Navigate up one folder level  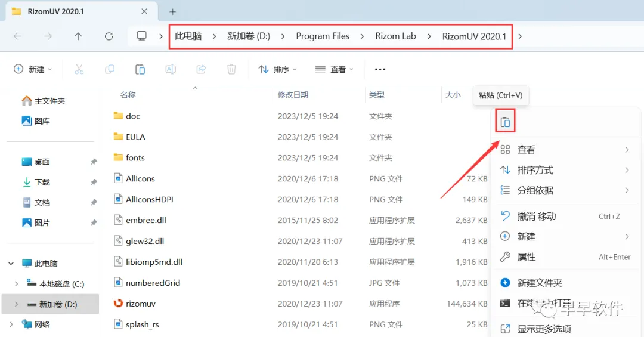(78, 36)
